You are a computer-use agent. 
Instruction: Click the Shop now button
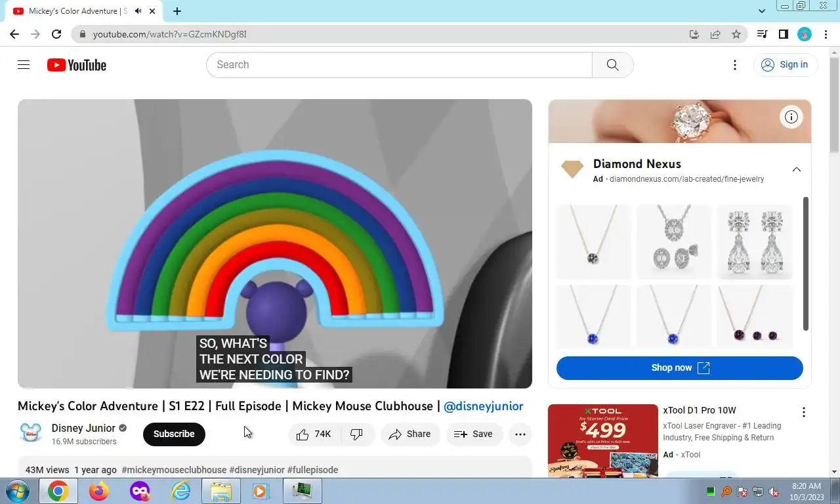680,367
